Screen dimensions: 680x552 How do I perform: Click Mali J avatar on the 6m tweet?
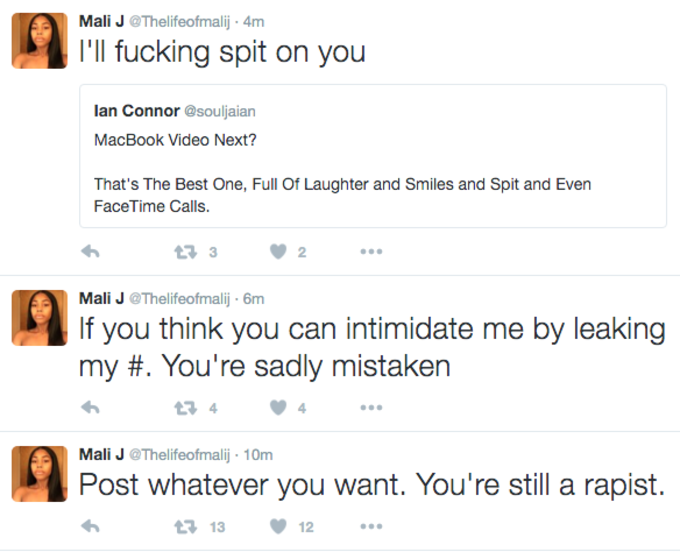point(39,318)
